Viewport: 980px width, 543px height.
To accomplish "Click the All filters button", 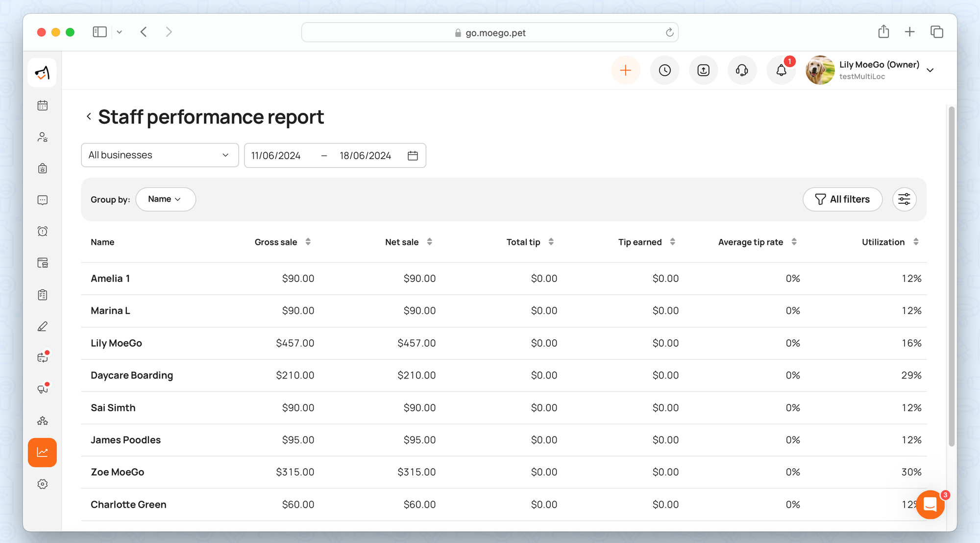I will tap(842, 199).
